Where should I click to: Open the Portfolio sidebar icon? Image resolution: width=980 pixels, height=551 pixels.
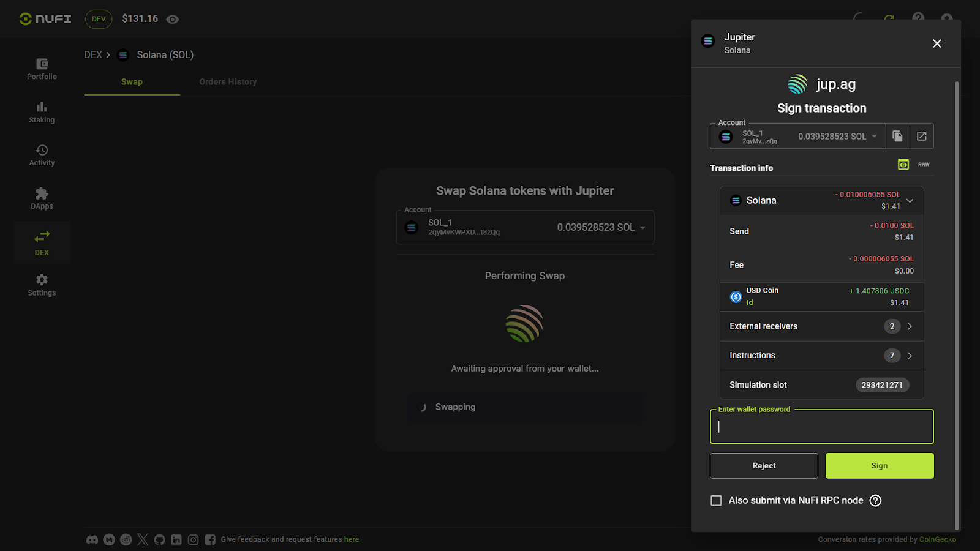click(x=42, y=64)
